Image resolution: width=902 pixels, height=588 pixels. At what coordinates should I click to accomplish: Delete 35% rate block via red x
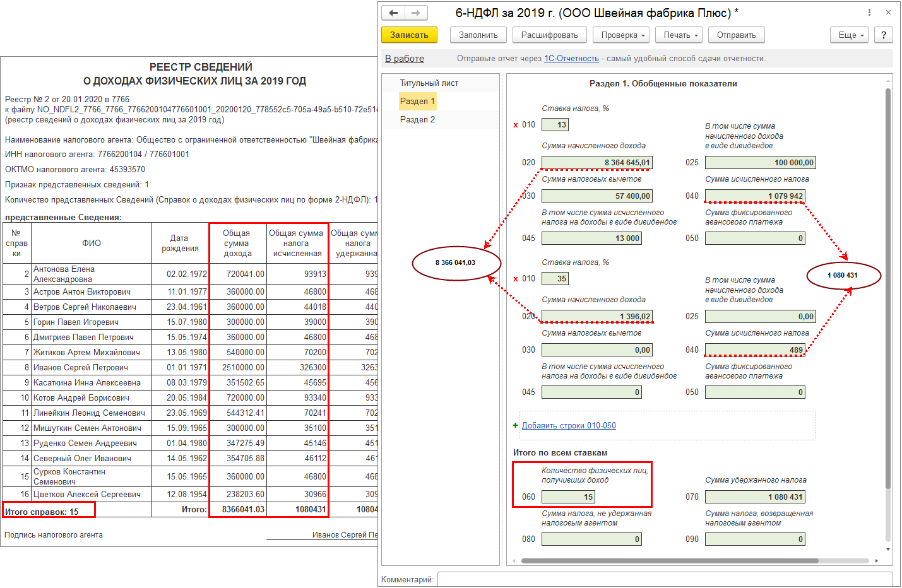(516, 279)
